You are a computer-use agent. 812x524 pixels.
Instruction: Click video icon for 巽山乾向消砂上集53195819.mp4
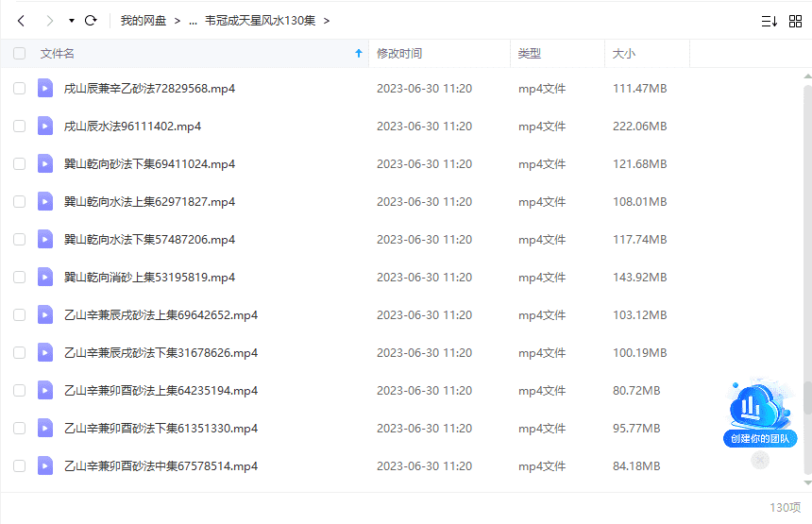click(45, 277)
